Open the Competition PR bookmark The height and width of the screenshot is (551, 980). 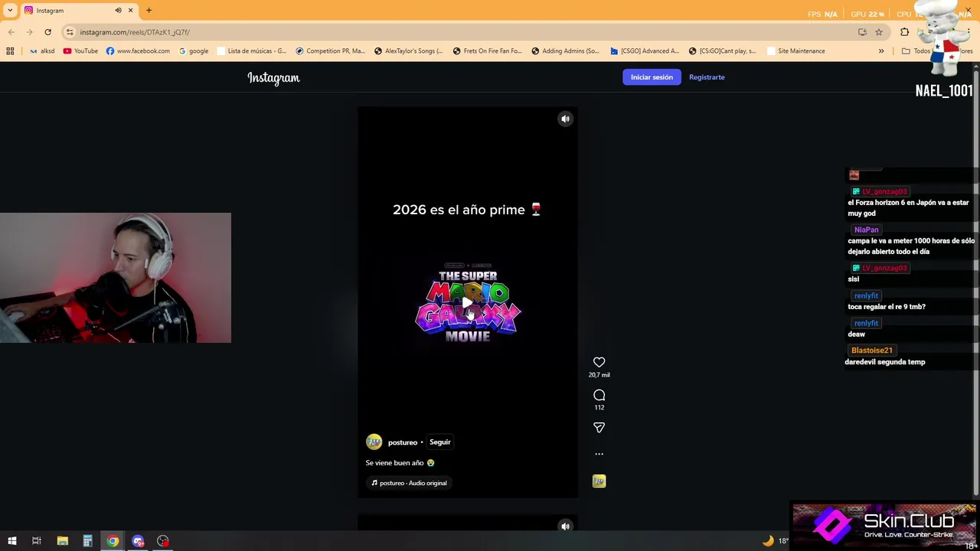pyautogui.click(x=330, y=51)
